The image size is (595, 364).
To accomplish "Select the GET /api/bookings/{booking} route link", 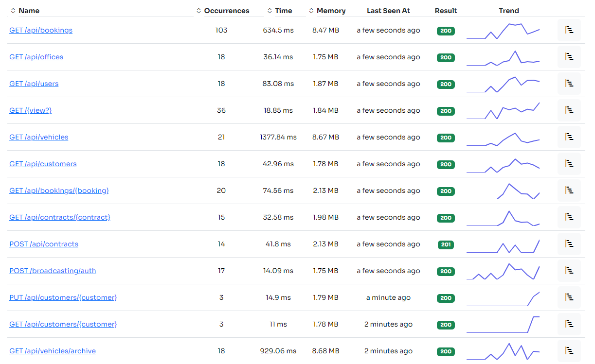I will coord(59,191).
